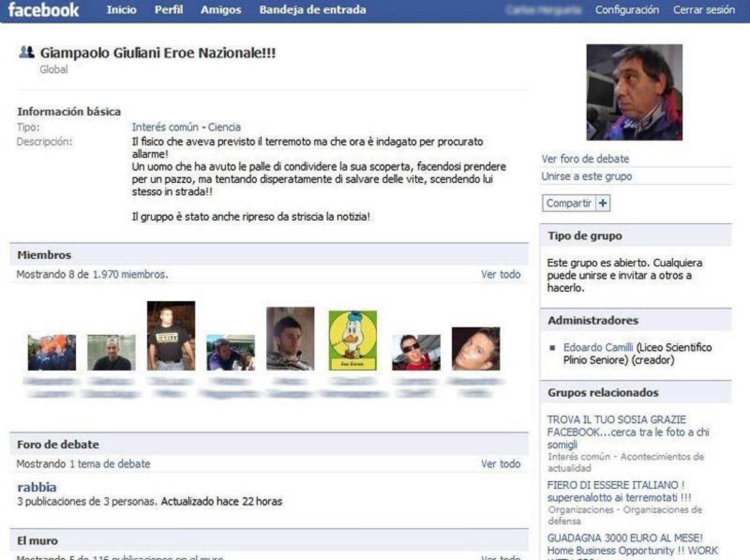Select the member wearing sunglasses thumbnail
Viewport: 750px width, 560px height.
[x=416, y=352]
